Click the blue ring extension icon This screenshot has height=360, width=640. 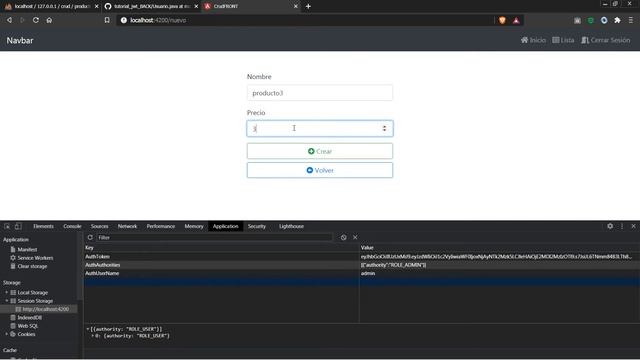point(604,20)
